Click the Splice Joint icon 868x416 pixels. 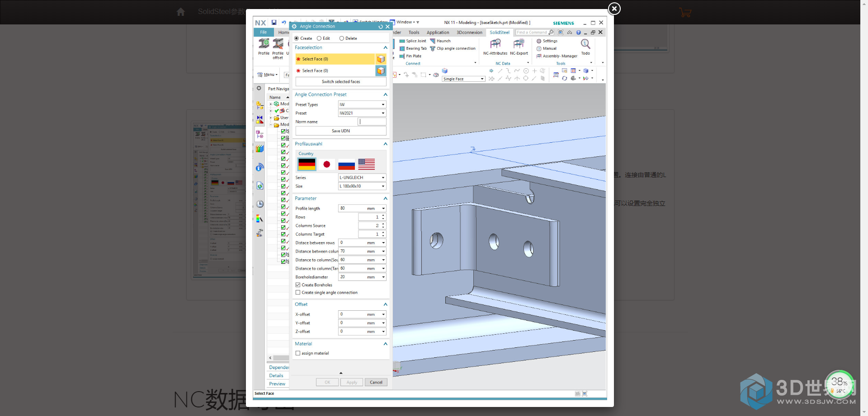click(402, 41)
